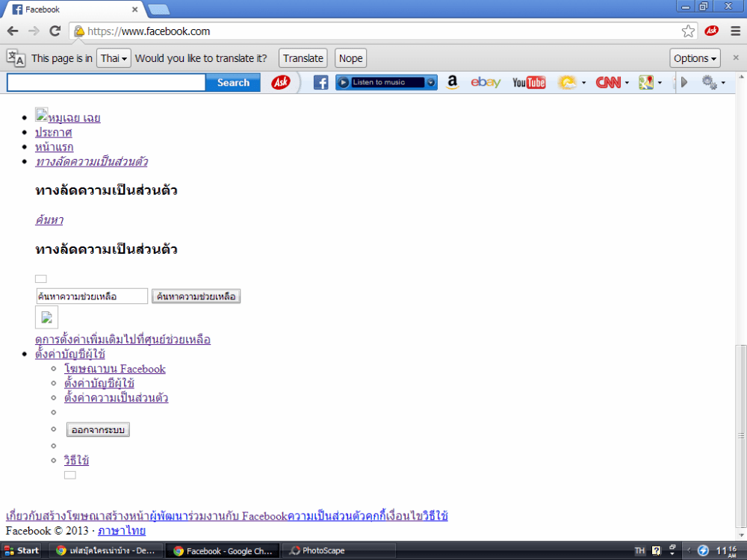Viewport: 747px width, 560px height.
Task: Click the Ask extension icon in address bar
Action: 711,31
